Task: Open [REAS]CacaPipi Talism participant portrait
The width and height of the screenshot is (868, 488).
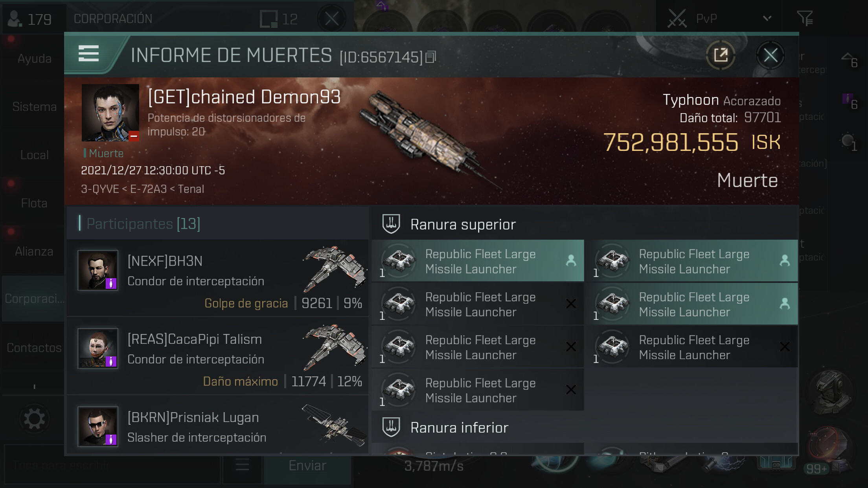Action: (x=98, y=348)
